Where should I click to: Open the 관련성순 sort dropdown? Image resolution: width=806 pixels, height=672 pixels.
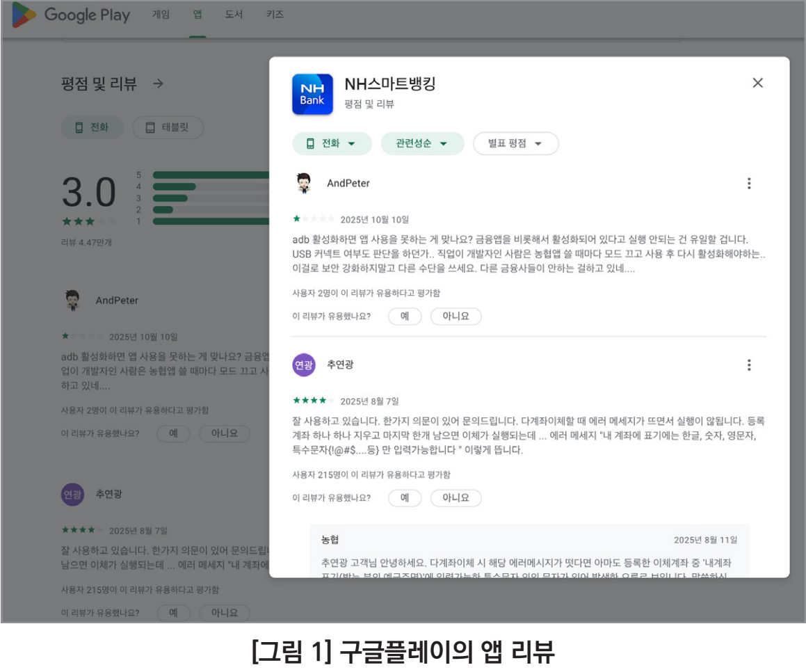[422, 143]
